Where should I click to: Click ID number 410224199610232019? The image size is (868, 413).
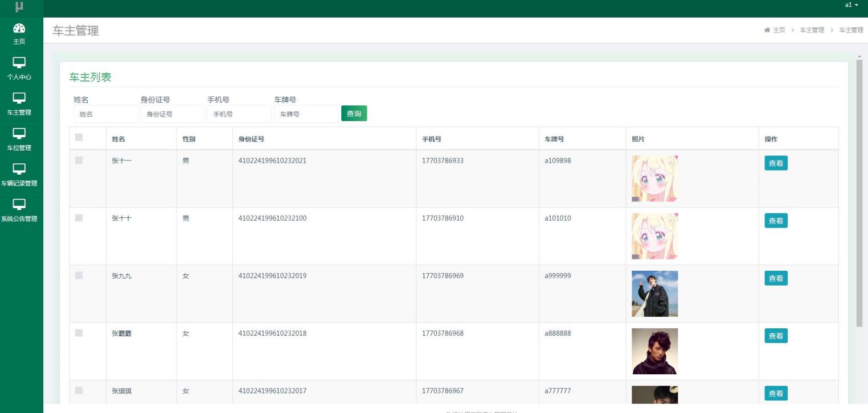(272, 275)
